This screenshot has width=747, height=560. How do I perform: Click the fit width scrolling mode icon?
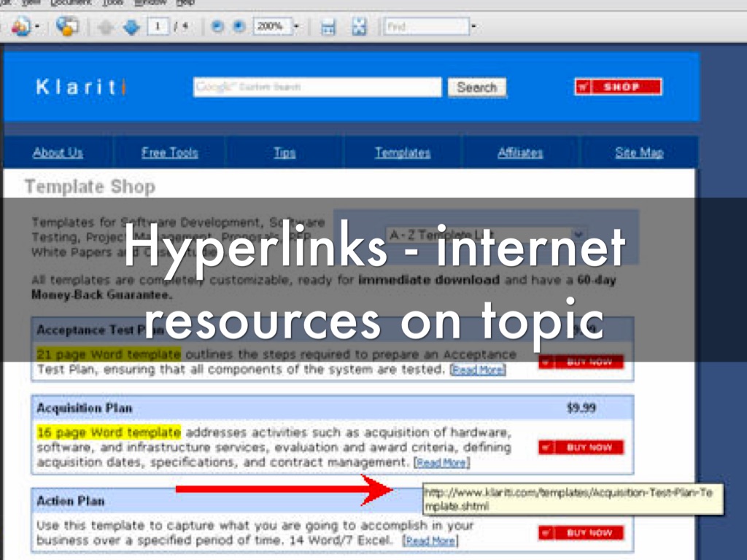328,27
